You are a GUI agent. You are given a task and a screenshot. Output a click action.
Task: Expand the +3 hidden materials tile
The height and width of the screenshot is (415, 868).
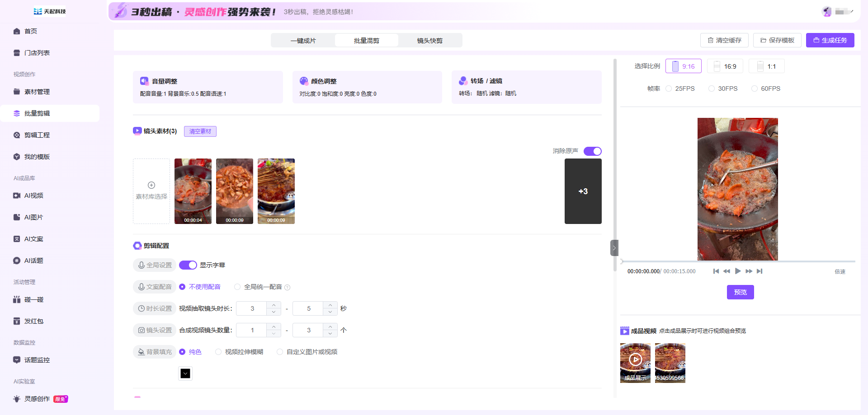pos(583,191)
